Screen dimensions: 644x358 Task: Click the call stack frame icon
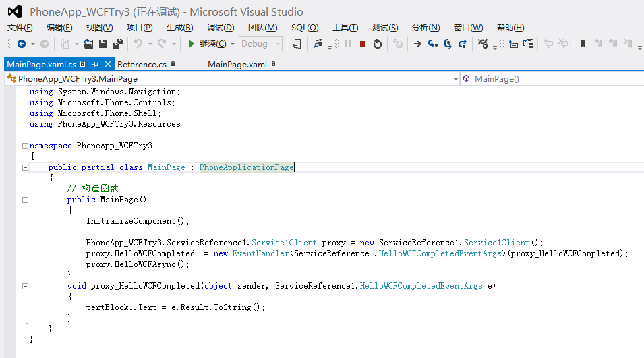pos(513,44)
